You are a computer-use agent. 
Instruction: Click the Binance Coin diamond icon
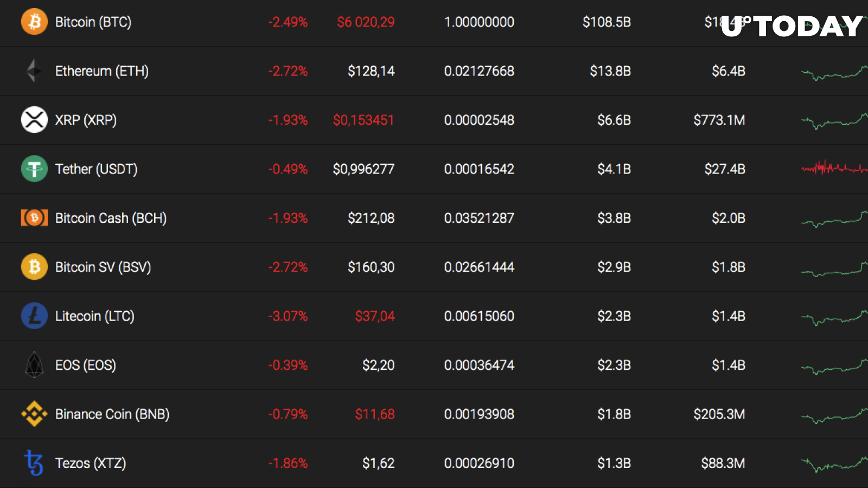[x=34, y=414]
